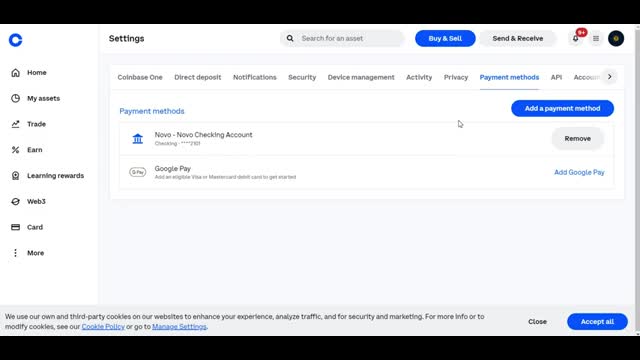Accept all cookies
Screen dimensions: 640x360
click(597, 322)
